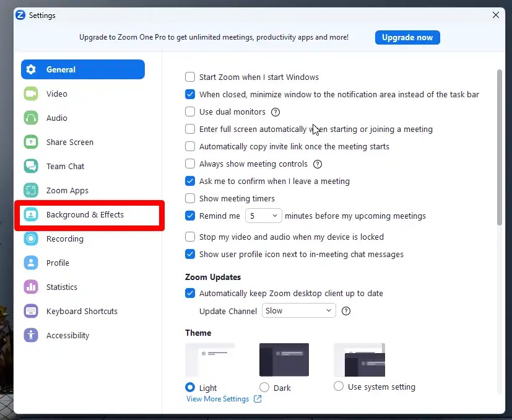The height and width of the screenshot is (420, 512).
Task: Uncheck Show user profile icon in chat
Action: tap(190, 254)
